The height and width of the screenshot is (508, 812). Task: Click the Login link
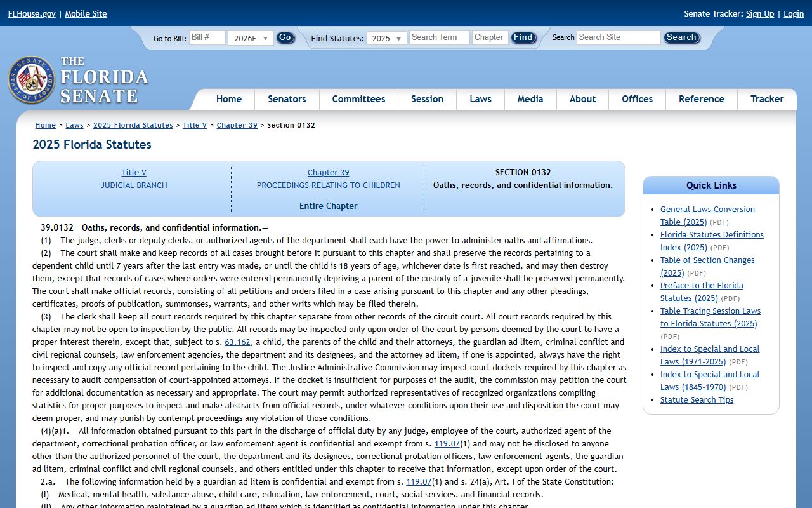tap(794, 13)
